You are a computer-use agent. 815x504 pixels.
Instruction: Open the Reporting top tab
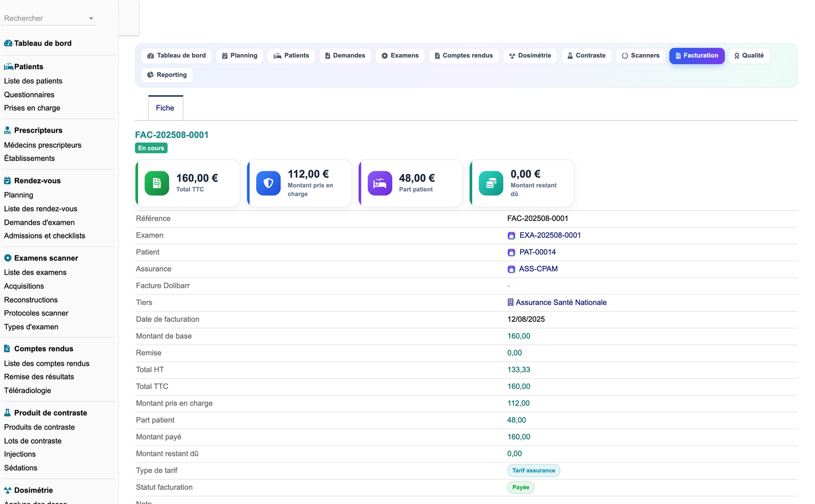click(167, 75)
